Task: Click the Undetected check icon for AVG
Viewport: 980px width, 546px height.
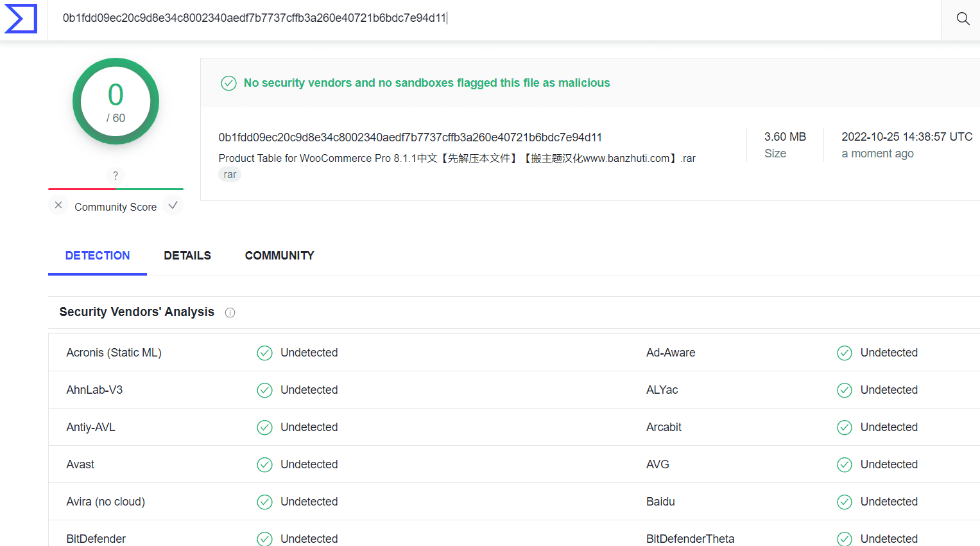Action: 845,464
